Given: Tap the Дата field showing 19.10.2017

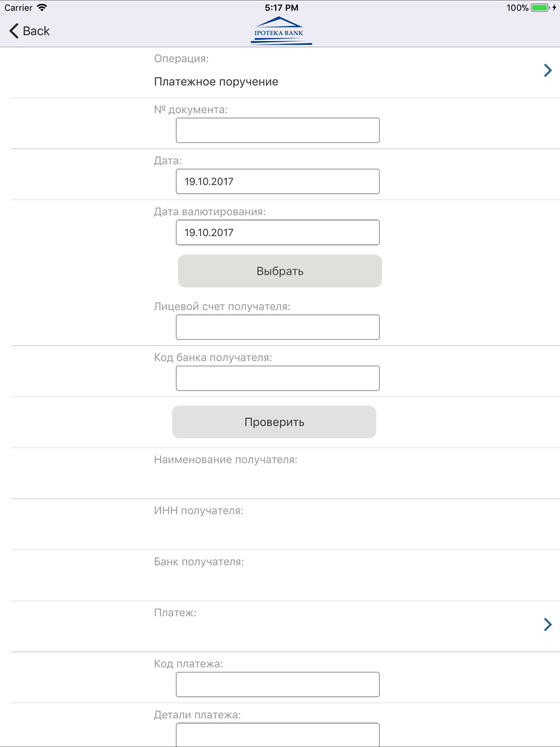Looking at the screenshot, I should click(277, 181).
